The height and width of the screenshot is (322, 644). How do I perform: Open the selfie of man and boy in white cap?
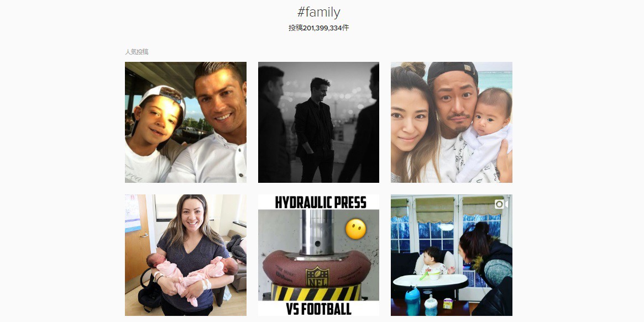pos(186,122)
